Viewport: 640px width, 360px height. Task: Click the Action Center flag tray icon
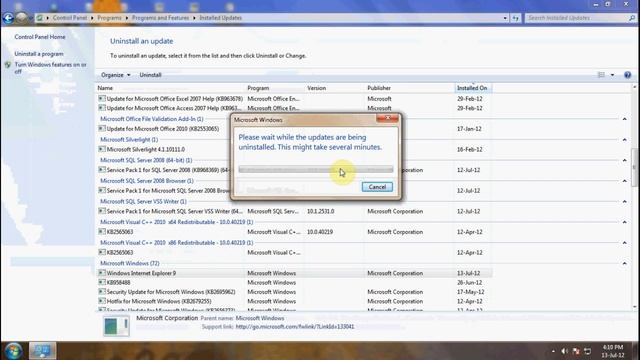[576, 351]
